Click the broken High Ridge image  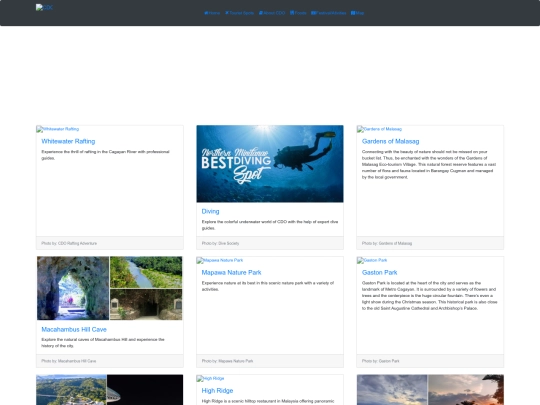point(210,378)
